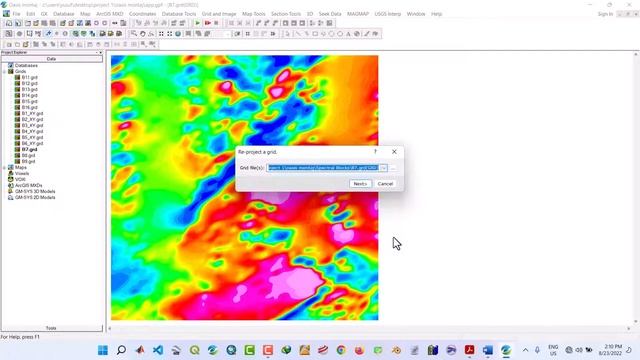Open Adobe Acrobat from the taskbar
640x360 pixels.
[469, 350]
